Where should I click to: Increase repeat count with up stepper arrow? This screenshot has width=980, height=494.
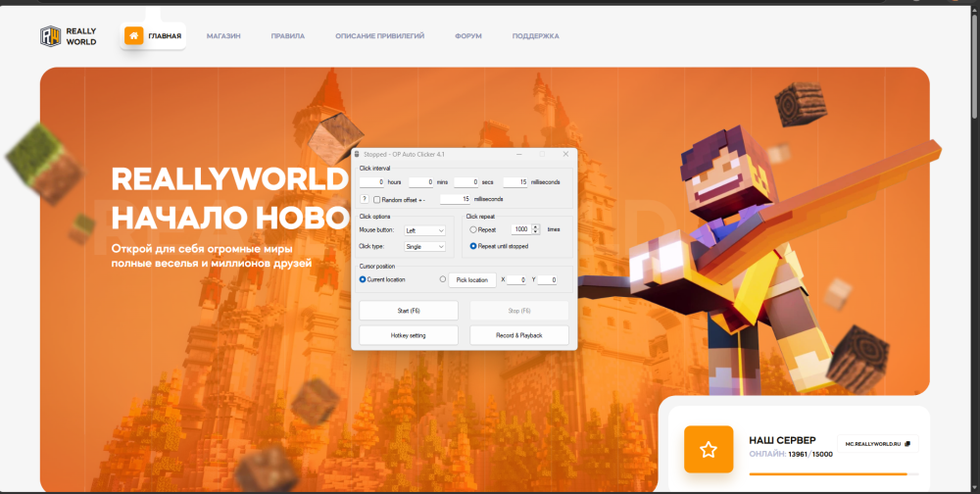[536, 227]
